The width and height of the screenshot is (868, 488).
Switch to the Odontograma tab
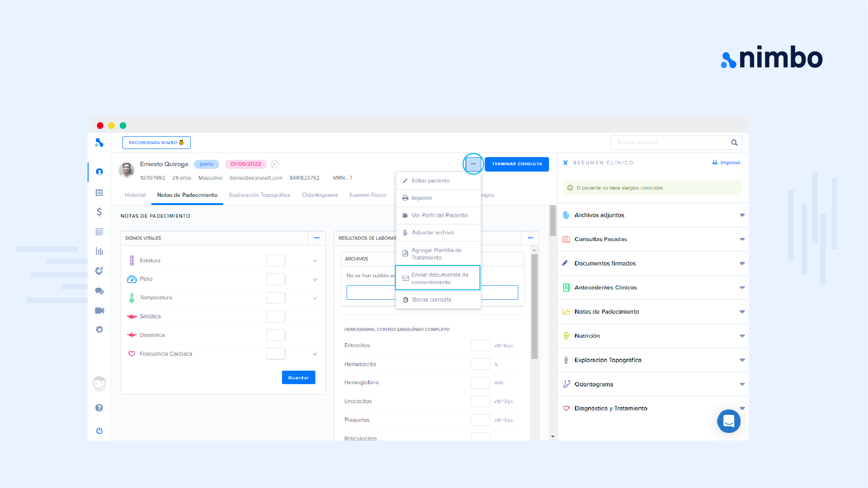click(x=319, y=195)
